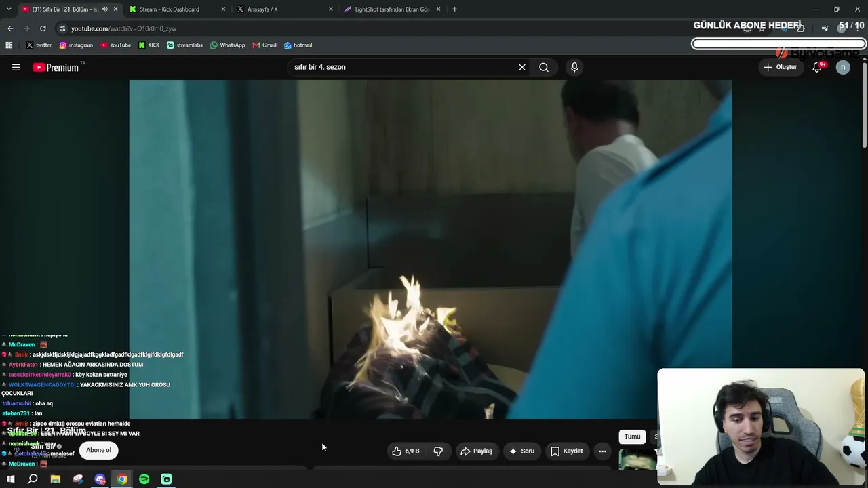Go back in browser history
The width and height of the screenshot is (868, 488).
click(x=10, y=28)
